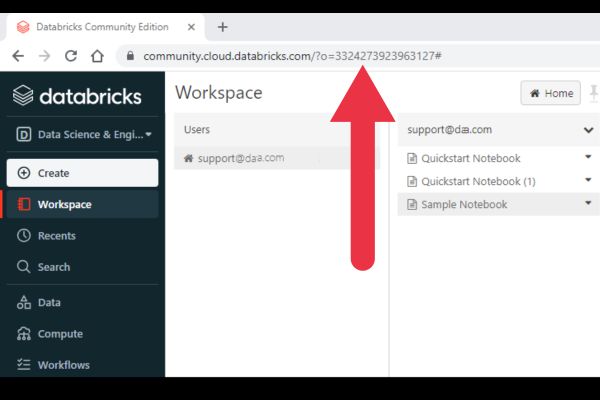Click the browser home icon
This screenshot has height=400, width=600.
[x=97, y=56]
